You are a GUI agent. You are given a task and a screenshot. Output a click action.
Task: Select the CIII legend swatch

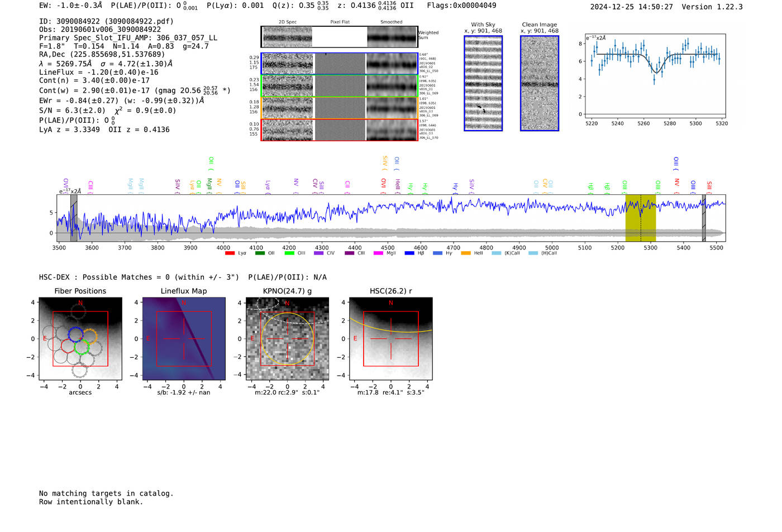pos(350,253)
